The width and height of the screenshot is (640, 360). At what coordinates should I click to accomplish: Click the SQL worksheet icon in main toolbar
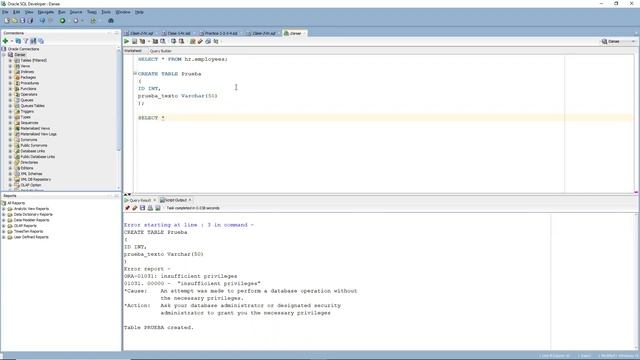pyautogui.click(x=93, y=20)
